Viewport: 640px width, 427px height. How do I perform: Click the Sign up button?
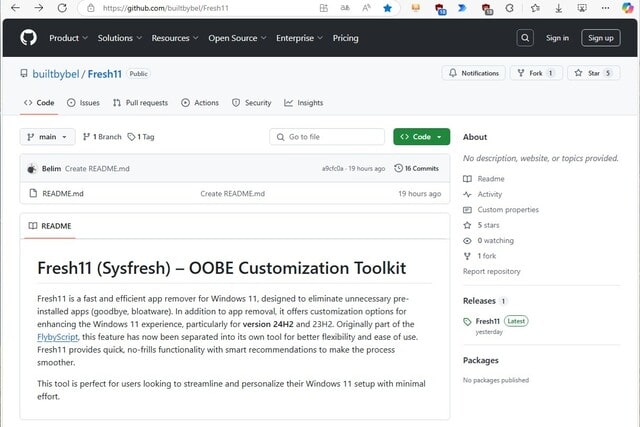(600, 38)
